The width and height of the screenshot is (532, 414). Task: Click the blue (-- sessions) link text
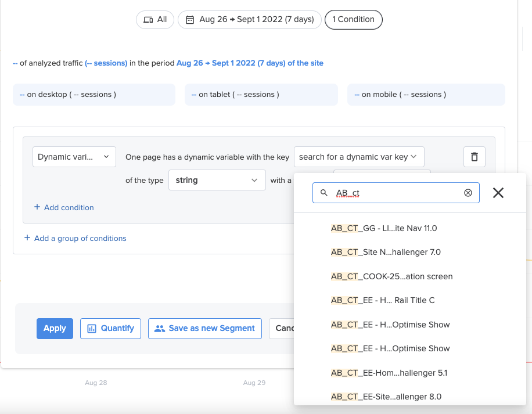coord(106,63)
